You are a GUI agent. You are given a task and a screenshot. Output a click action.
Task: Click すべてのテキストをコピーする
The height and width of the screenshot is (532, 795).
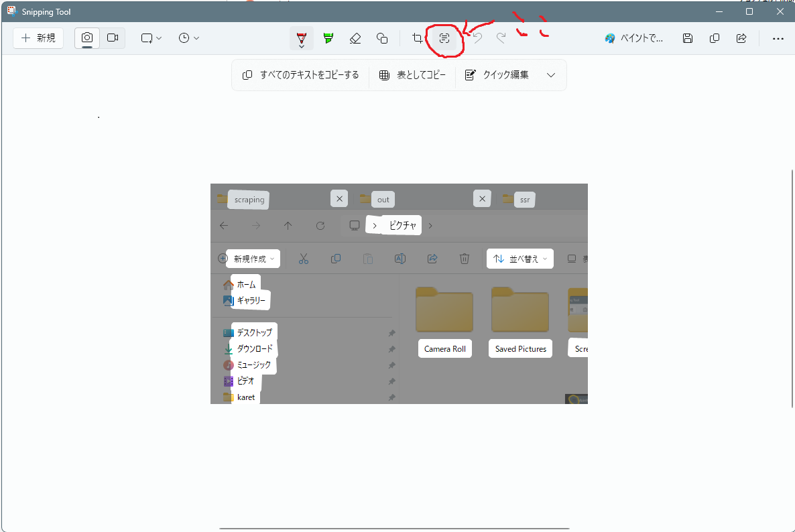(x=301, y=75)
